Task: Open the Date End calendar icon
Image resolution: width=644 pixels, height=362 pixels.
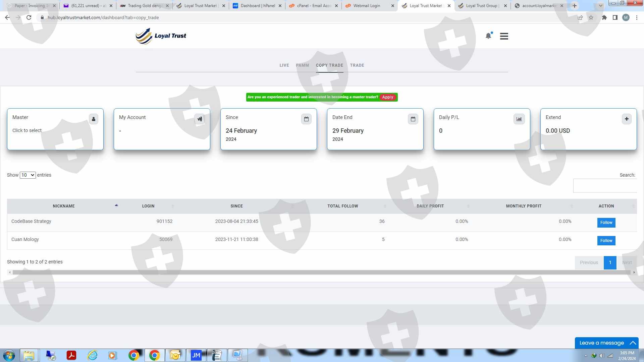Action: 413,119
